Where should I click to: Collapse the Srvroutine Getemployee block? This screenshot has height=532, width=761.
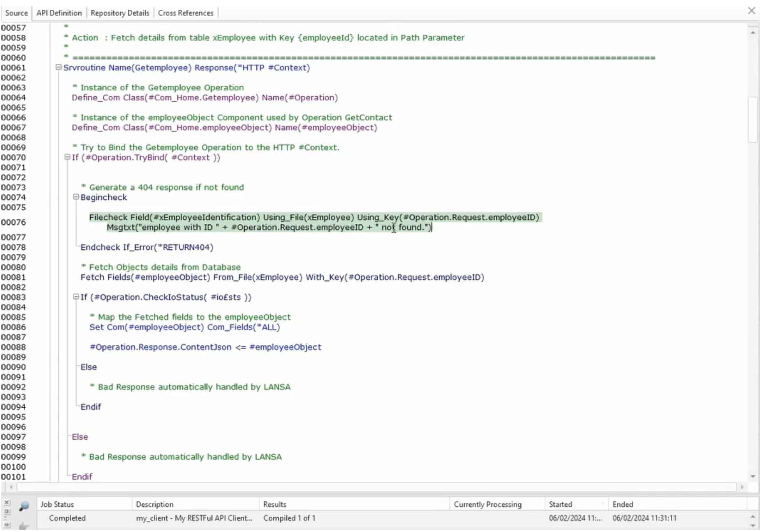coord(58,67)
